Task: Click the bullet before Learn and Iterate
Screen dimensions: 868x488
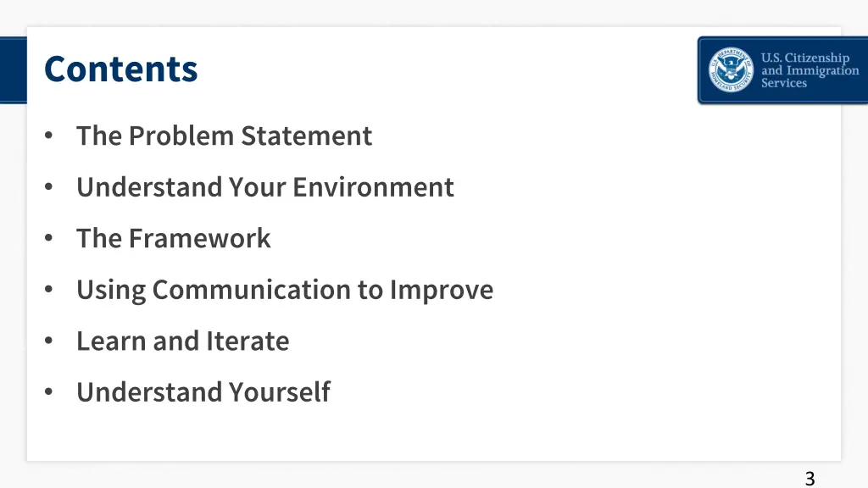Action: coord(48,341)
